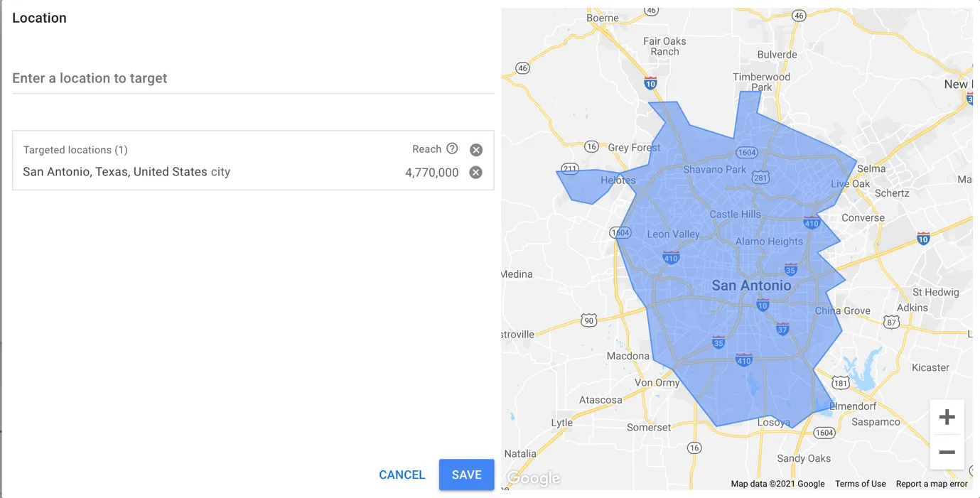Click the San Antonio city label on map

(751, 286)
